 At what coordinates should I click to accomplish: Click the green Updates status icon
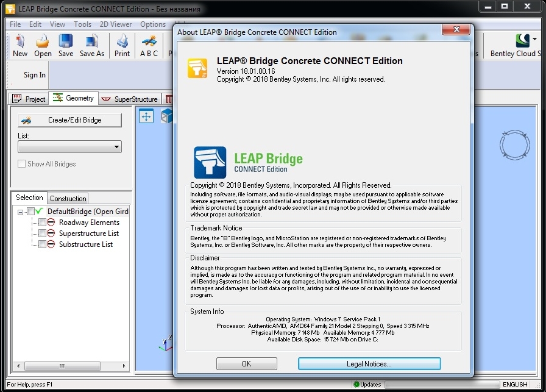(x=356, y=384)
